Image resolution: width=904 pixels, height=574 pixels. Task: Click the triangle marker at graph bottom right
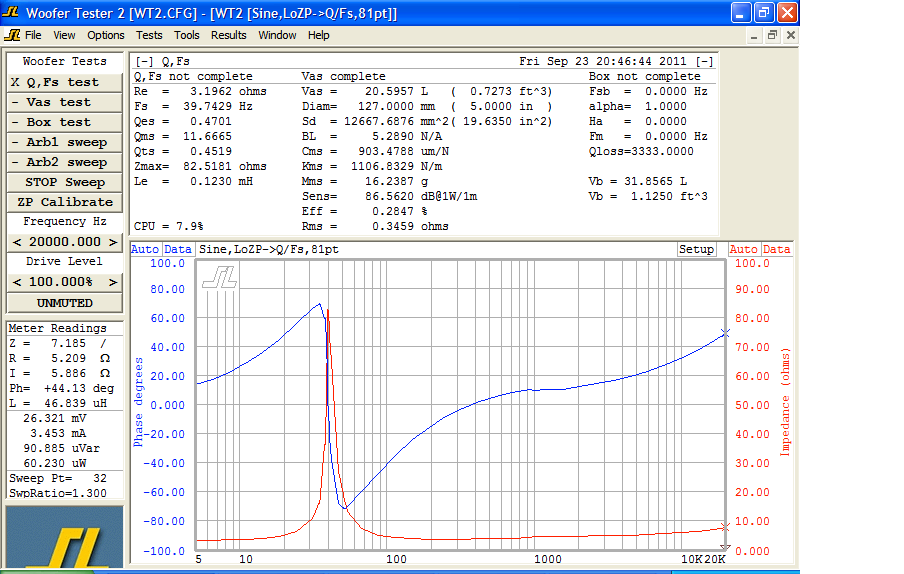[725, 547]
